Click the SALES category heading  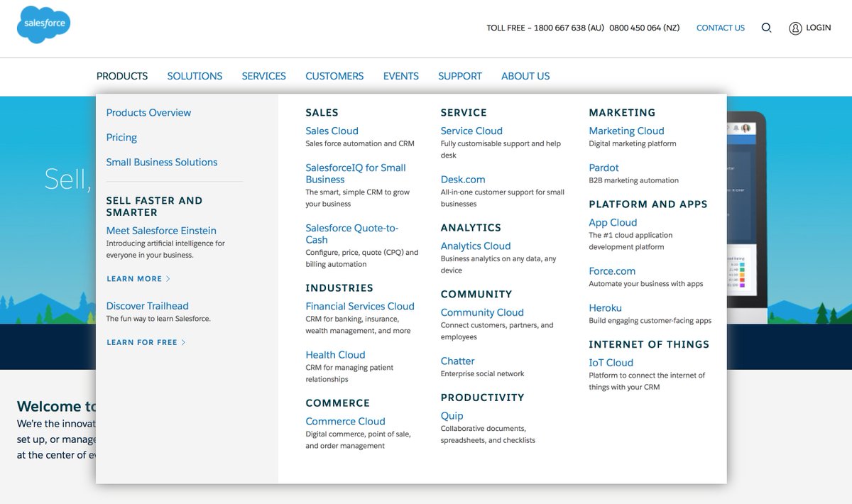point(322,113)
